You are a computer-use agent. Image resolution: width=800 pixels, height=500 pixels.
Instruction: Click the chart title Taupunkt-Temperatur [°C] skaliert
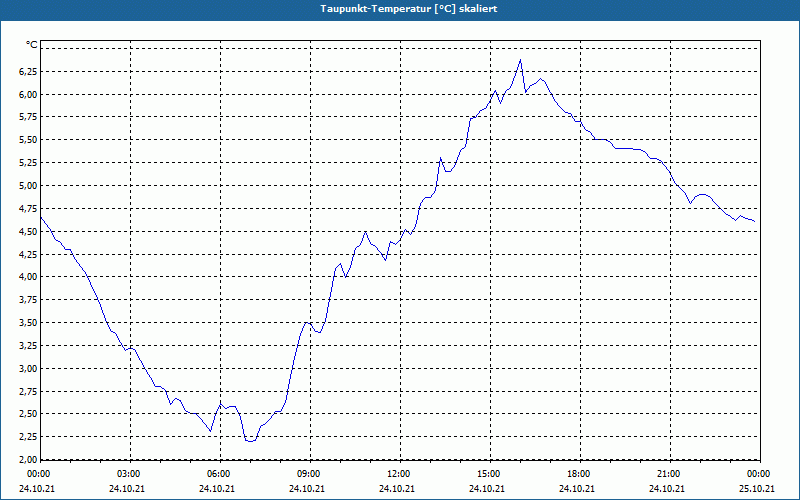[409, 9]
